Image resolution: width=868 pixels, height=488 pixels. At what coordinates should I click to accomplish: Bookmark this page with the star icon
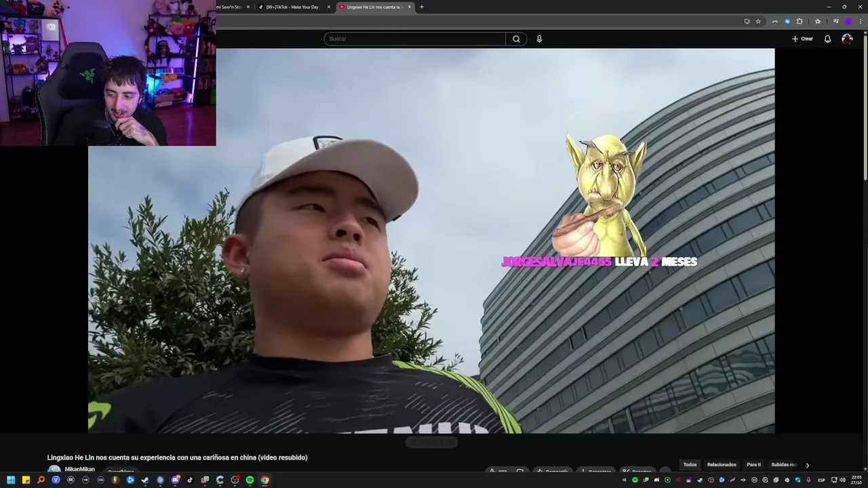tap(758, 21)
